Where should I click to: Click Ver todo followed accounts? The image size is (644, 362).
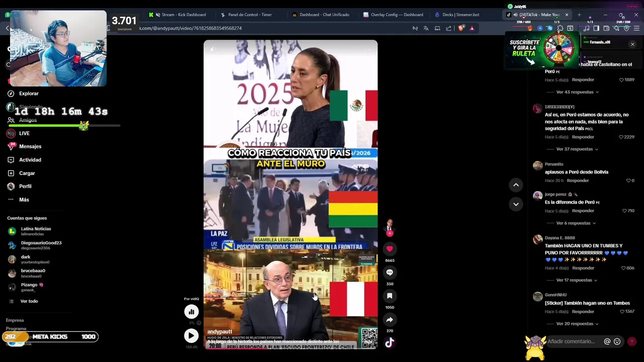[x=29, y=301]
